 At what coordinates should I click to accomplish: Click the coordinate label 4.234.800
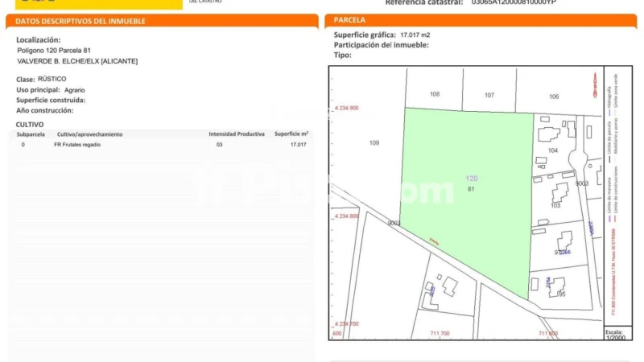tap(346, 216)
